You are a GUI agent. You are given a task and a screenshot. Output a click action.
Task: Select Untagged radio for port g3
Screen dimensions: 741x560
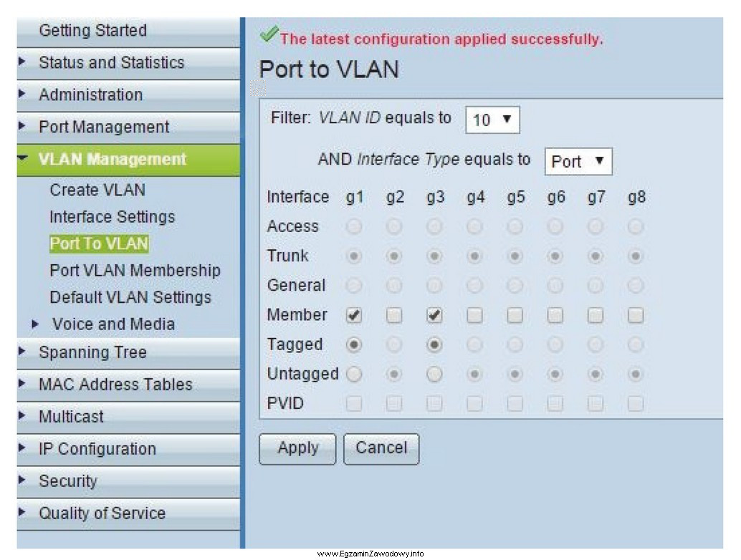[x=434, y=375]
